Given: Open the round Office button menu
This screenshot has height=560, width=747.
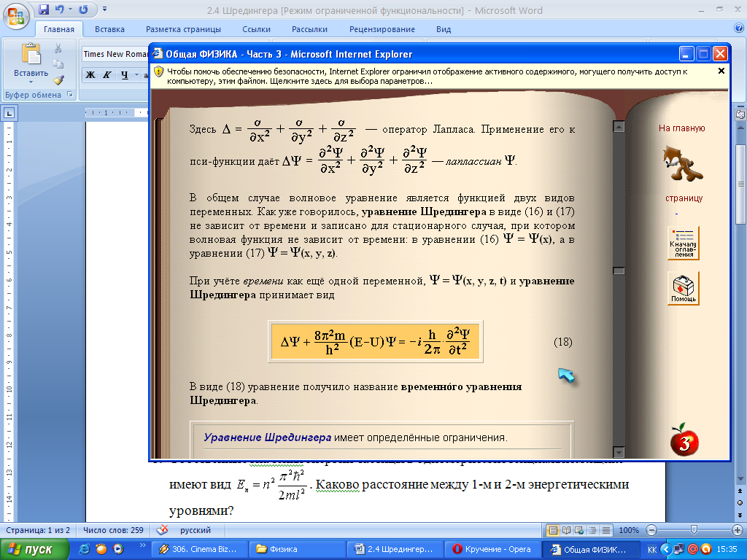Looking at the screenshot, I should (16, 15).
